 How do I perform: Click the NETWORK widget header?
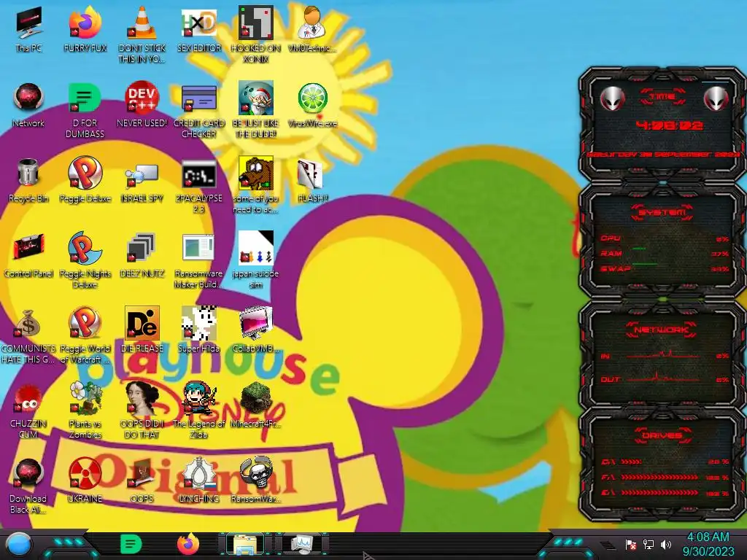click(x=662, y=330)
